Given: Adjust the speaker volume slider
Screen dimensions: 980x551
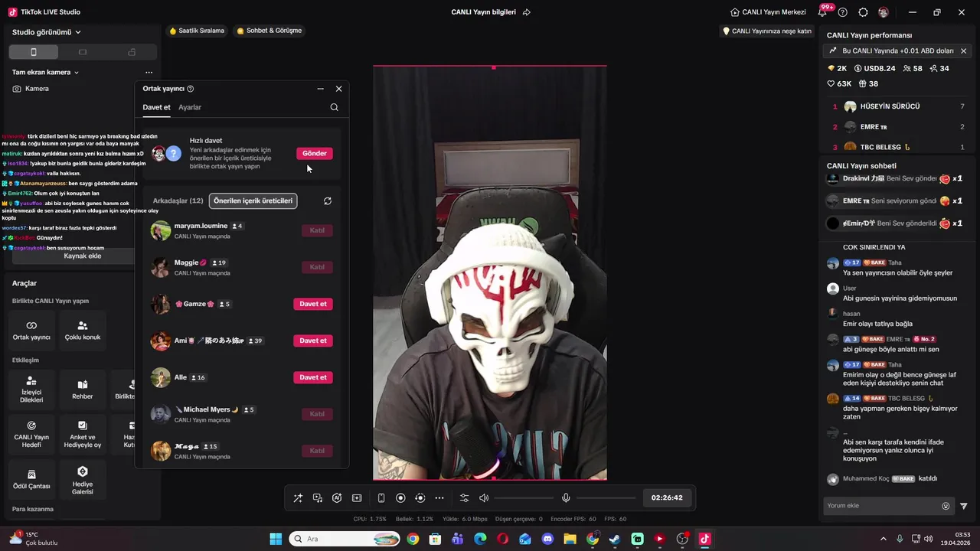Looking at the screenshot, I should coord(524,498).
